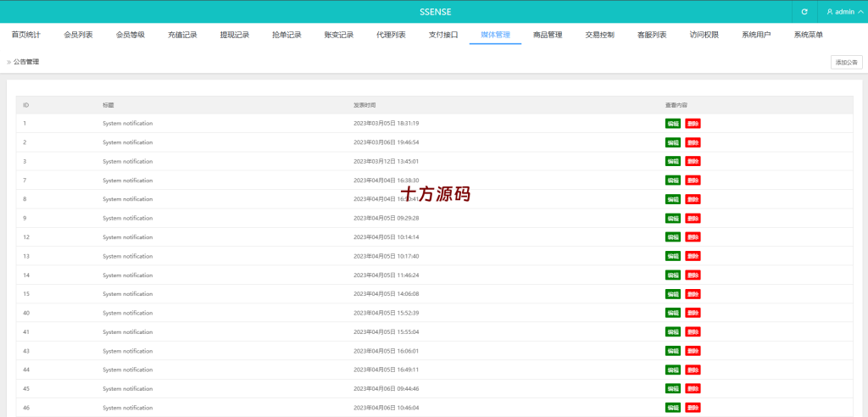
Task: Open 客服列表 tab
Action: click(652, 35)
